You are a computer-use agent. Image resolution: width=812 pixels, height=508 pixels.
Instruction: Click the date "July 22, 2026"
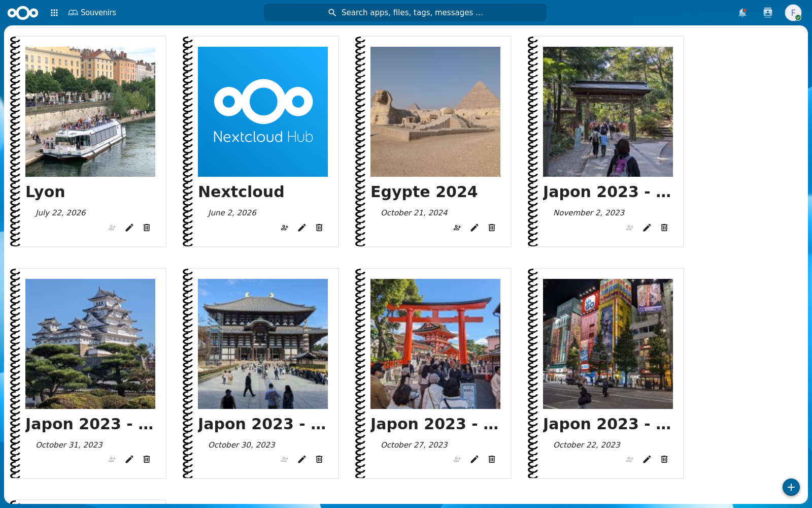coord(61,213)
